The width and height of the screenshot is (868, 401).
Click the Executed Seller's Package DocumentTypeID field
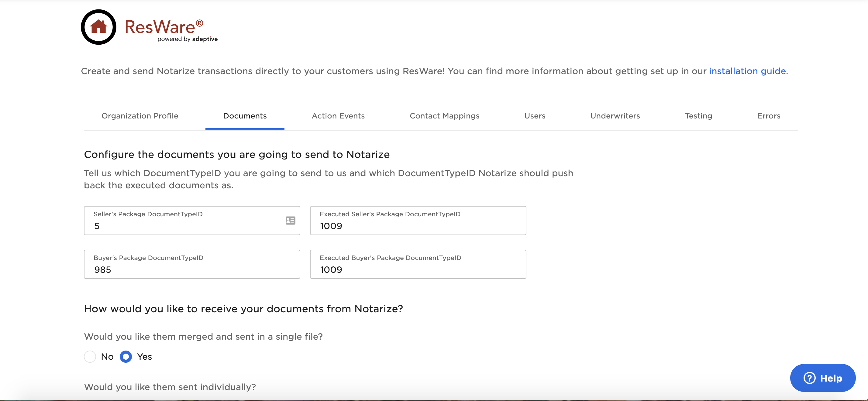coord(418,221)
